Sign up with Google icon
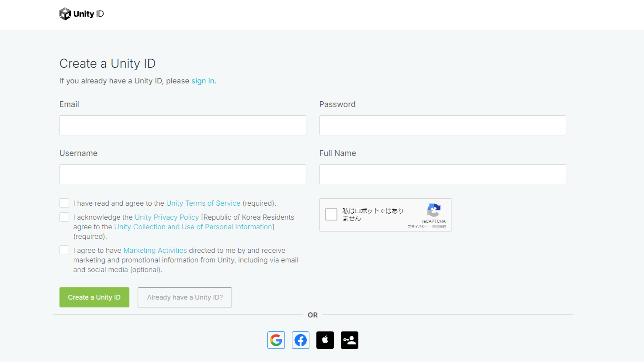Viewport: 644px width, 362px height. pos(276,340)
